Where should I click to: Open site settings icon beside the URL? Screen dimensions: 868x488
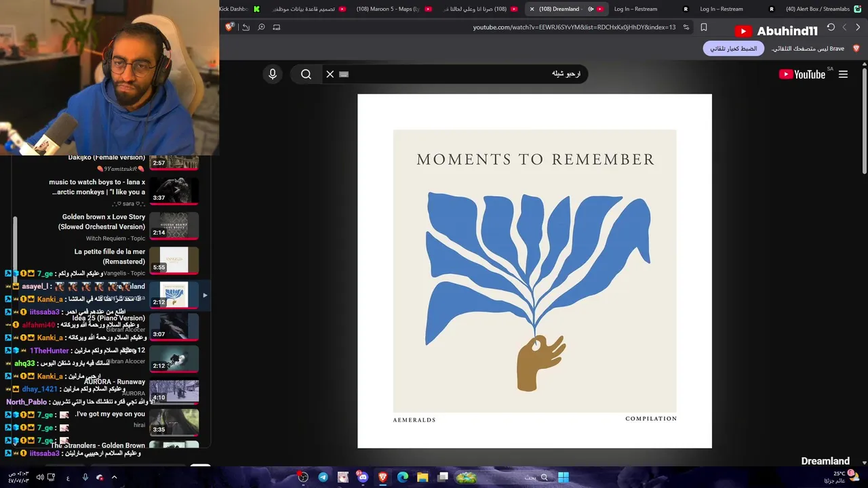point(686,27)
